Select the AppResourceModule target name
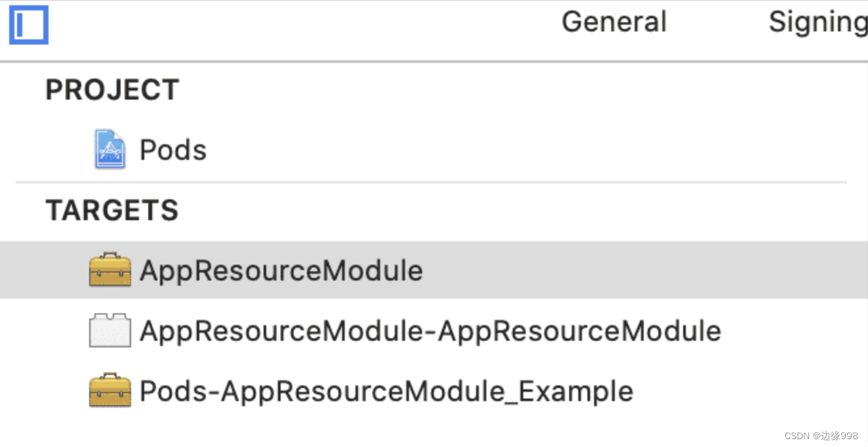Image resolution: width=868 pixels, height=447 pixels. 281,271
